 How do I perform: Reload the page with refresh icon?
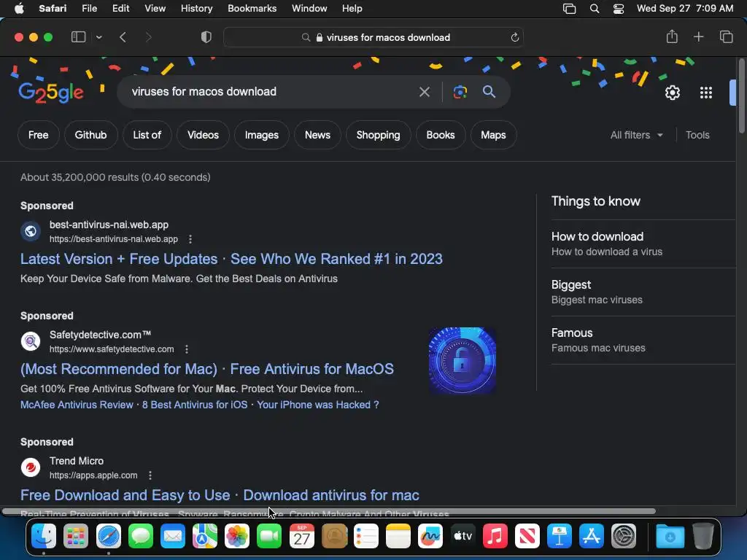[x=514, y=37]
